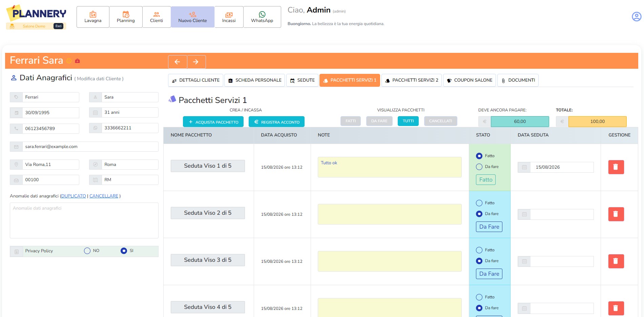Switch to the Sedute tab

tap(302, 80)
